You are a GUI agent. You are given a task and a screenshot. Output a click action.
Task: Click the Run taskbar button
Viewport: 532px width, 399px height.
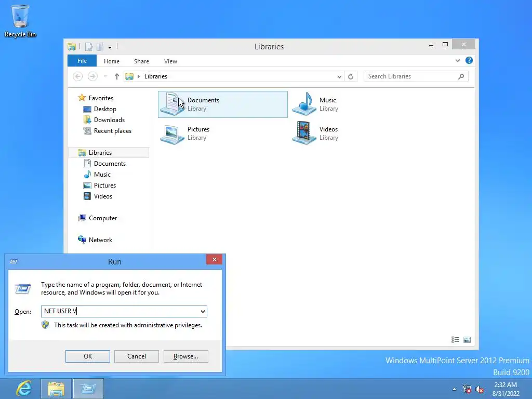[88, 389]
